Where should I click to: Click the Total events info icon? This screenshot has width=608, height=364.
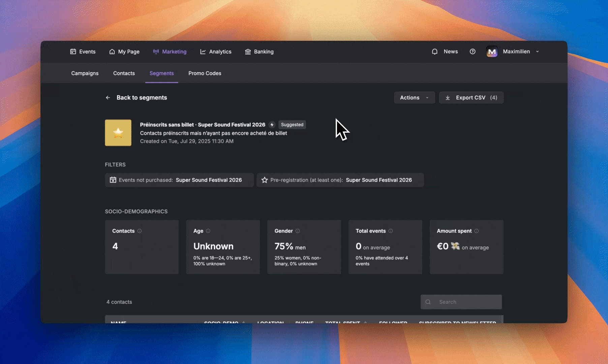(x=391, y=231)
